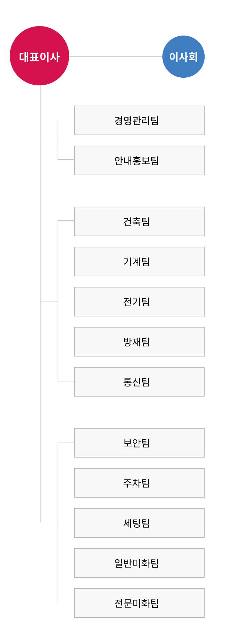Click the 대표이사 text label

tap(39, 57)
